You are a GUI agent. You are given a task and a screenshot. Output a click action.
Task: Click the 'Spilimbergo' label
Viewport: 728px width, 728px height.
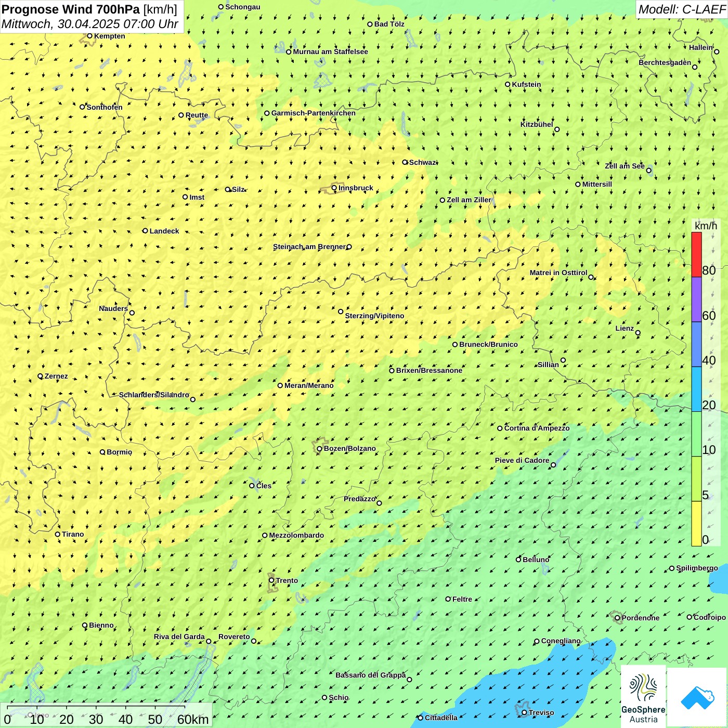[x=697, y=568]
